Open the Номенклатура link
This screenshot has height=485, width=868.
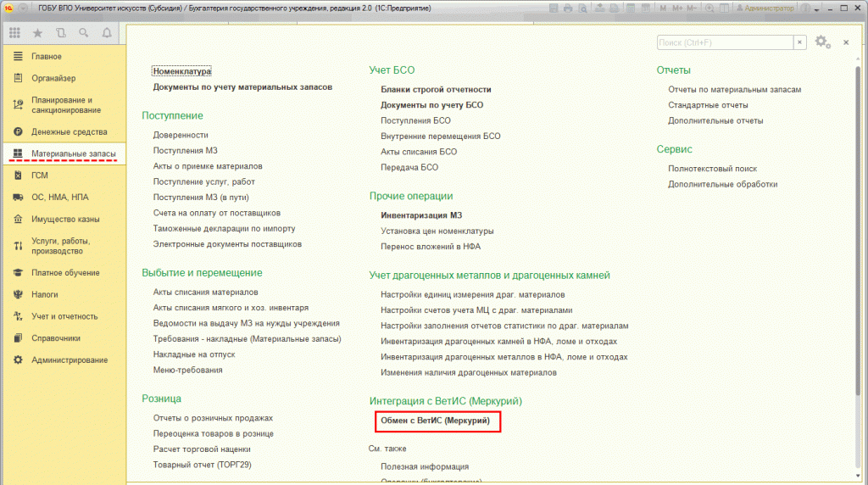click(x=181, y=72)
